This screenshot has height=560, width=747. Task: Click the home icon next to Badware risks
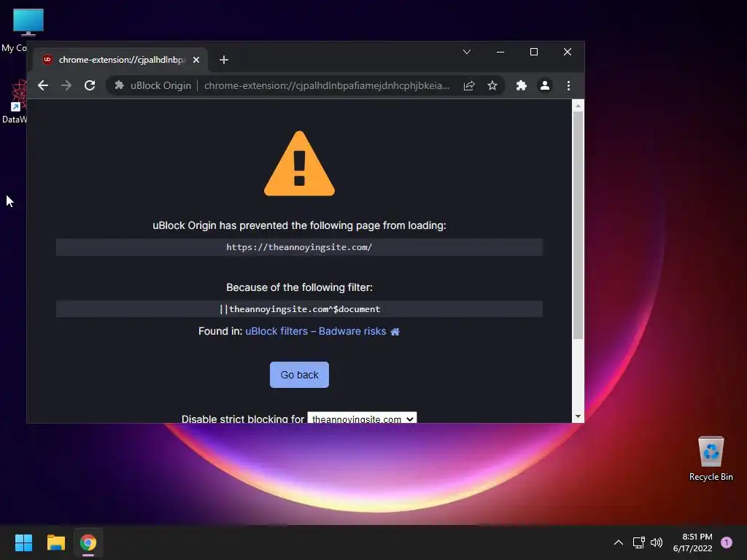pos(395,332)
